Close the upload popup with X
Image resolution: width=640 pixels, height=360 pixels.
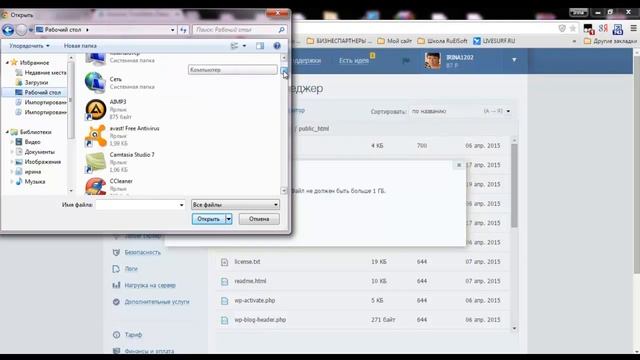(x=459, y=165)
